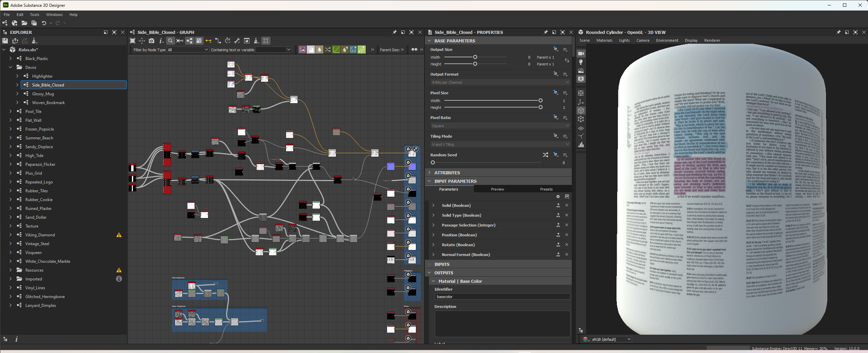Expand the Vinyl_Lines graph in Explorer
The height and width of the screenshot is (353, 868).
[11, 288]
